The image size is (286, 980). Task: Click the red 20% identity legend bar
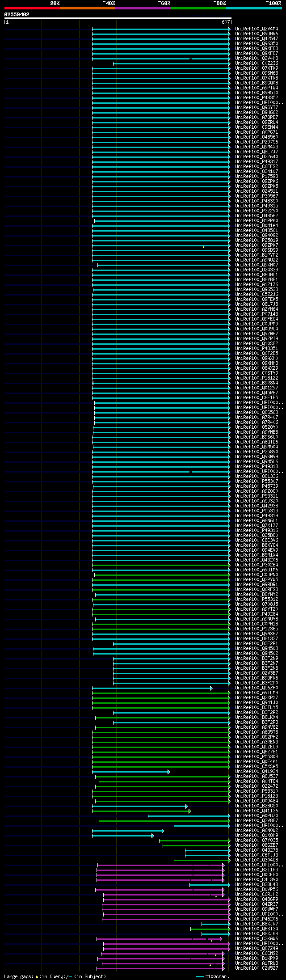click(x=32, y=8)
